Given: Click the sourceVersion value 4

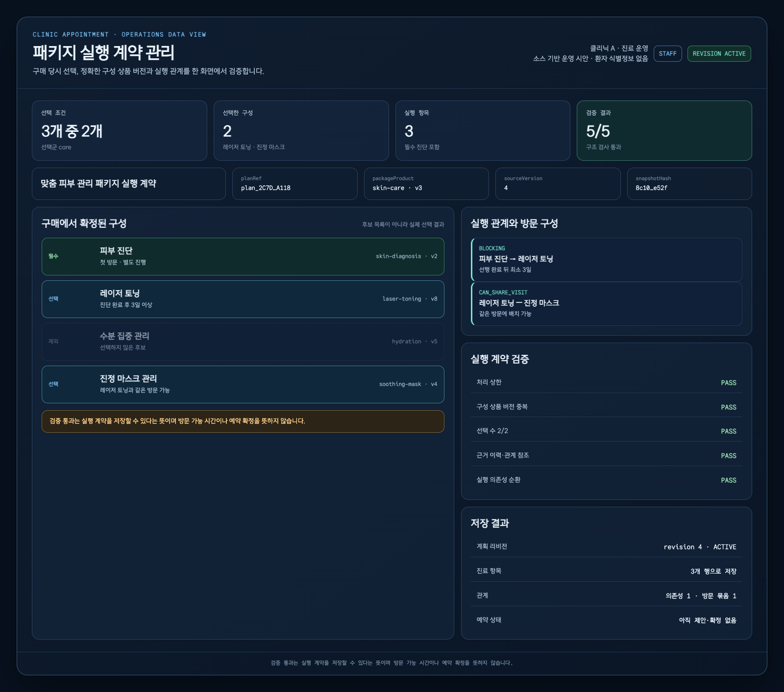Looking at the screenshot, I should (x=506, y=188).
